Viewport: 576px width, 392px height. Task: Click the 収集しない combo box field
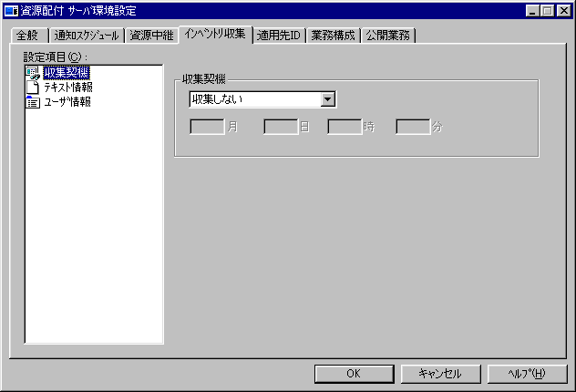(262, 99)
